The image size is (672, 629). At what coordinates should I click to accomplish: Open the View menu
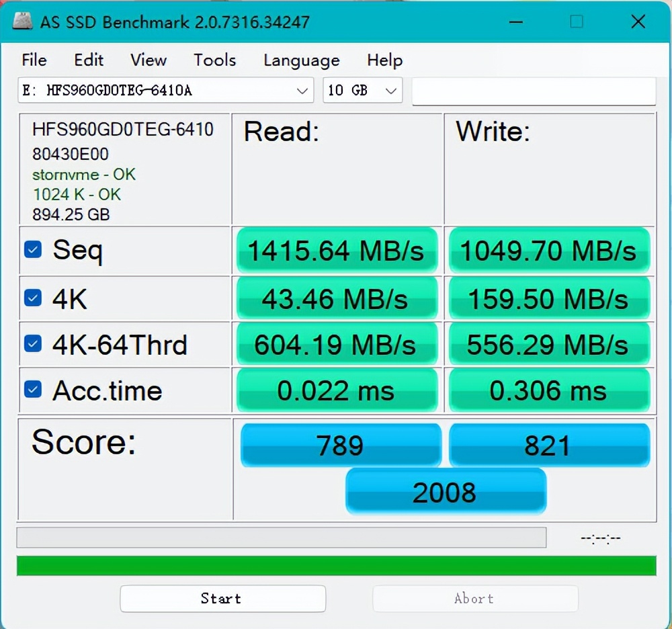pos(149,60)
